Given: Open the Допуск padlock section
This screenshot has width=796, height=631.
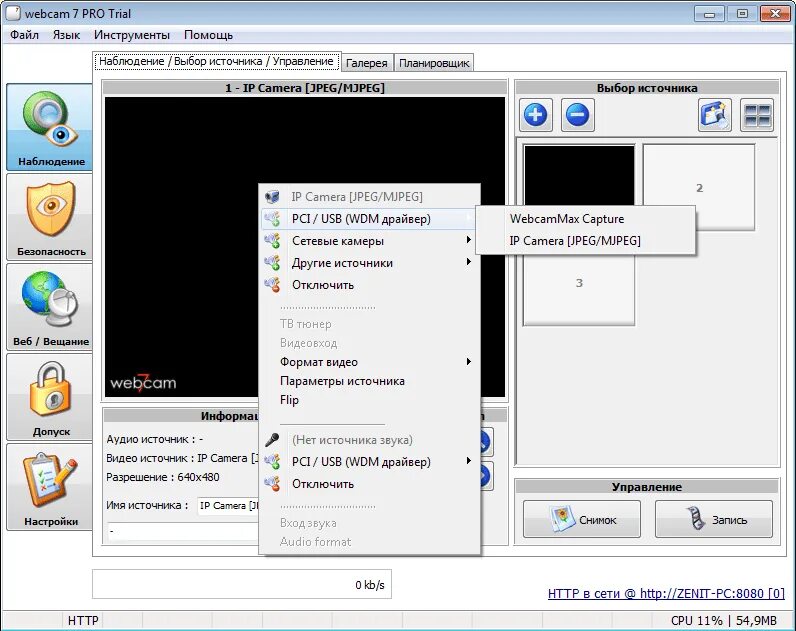Looking at the screenshot, I should tap(49, 397).
